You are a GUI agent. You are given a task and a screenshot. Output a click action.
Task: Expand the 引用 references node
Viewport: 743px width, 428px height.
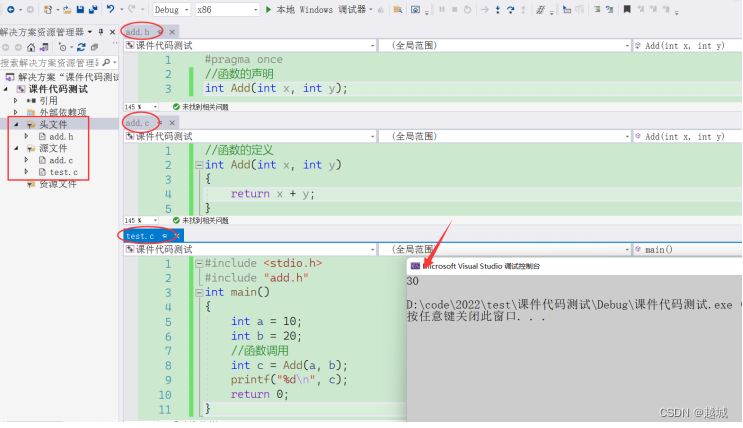point(16,100)
